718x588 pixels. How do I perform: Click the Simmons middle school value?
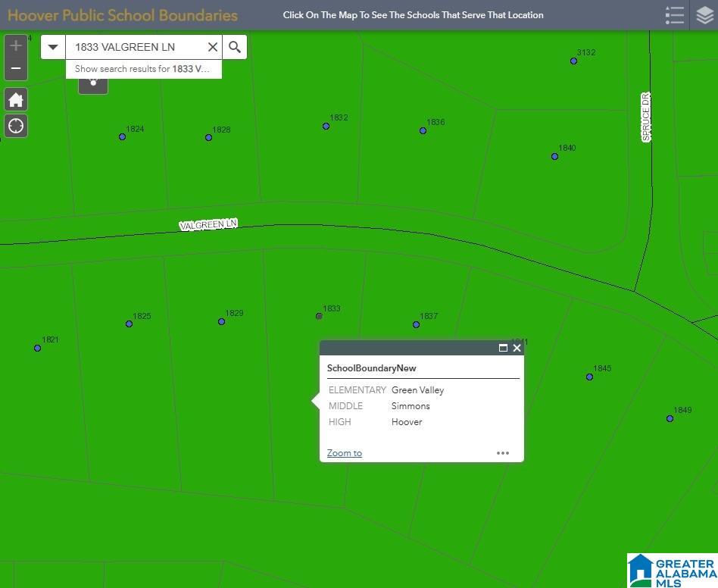[x=411, y=406]
